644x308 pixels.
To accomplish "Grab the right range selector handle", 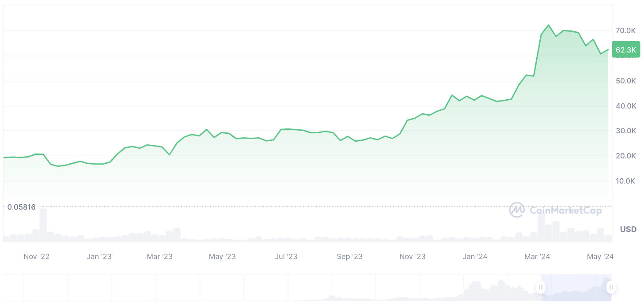I will (x=610, y=287).
